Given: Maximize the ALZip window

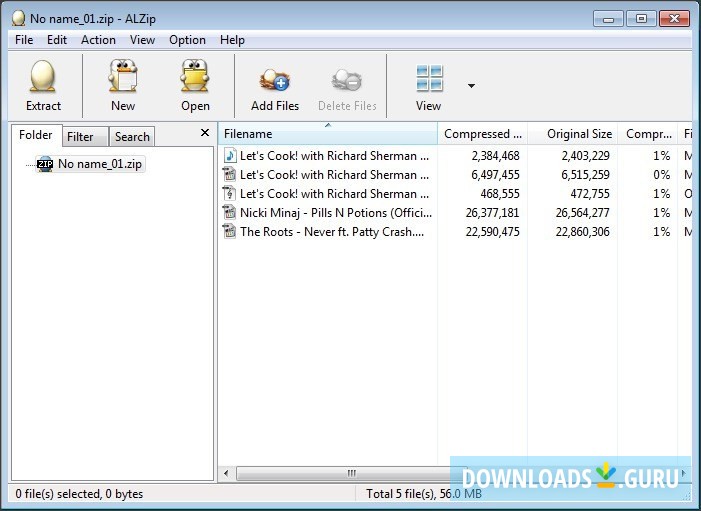Looking at the screenshot, I should (641, 19).
